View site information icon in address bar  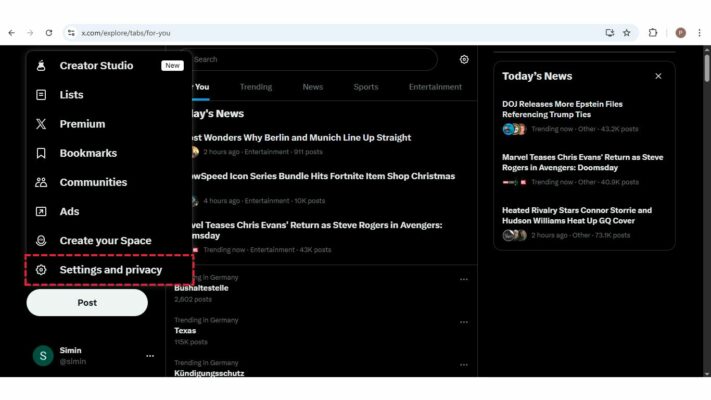[x=71, y=33]
